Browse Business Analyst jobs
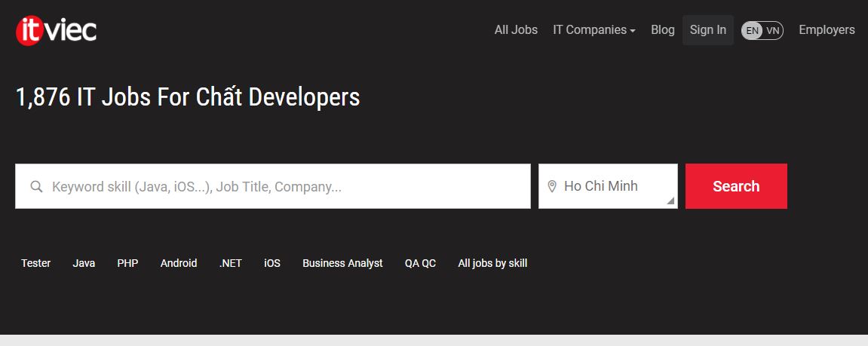This screenshot has width=868, height=346. 342,263
